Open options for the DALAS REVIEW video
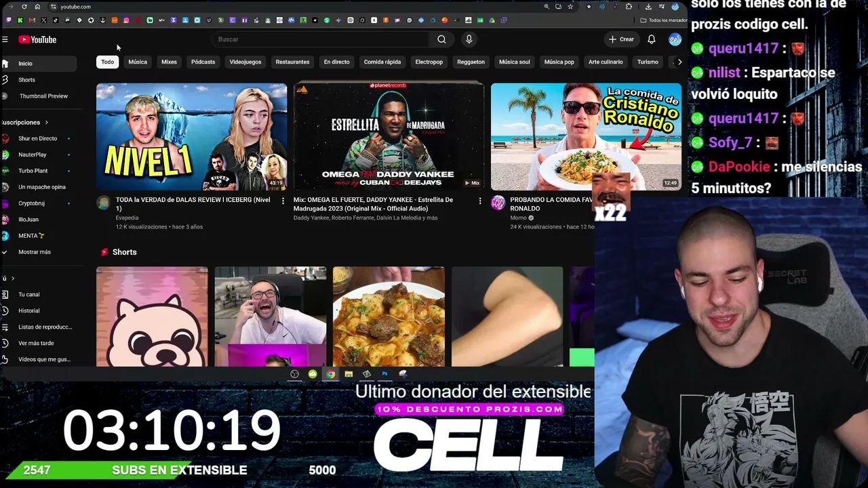The height and width of the screenshot is (488, 868). pos(283,201)
